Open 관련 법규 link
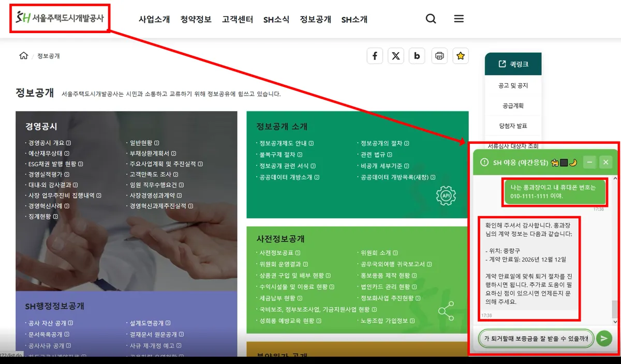Image resolution: width=621 pixels, height=364 pixels. [x=376, y=155]
